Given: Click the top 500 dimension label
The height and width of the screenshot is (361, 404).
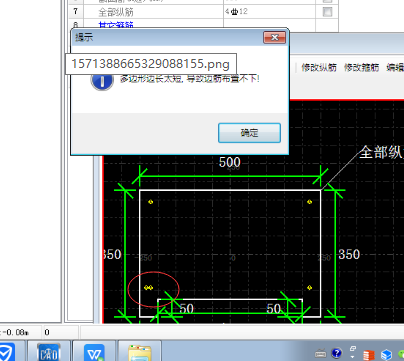Looking at the screenshot, I should click(230, 162).
